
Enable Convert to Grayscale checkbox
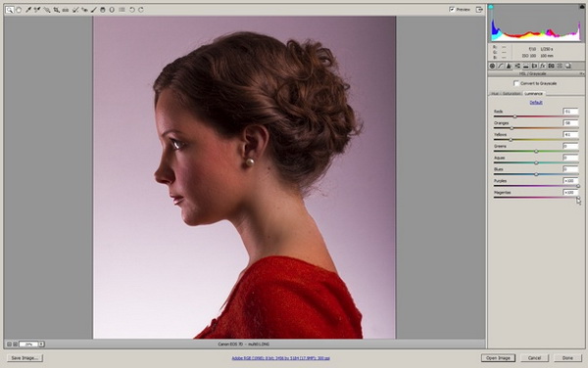click(516, 83)
